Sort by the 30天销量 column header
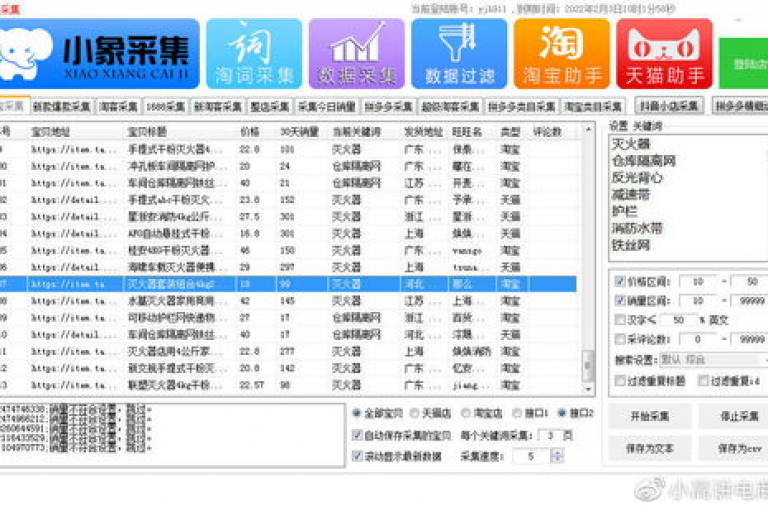Viewport: 768px width, 510px height. click(299, 131)
